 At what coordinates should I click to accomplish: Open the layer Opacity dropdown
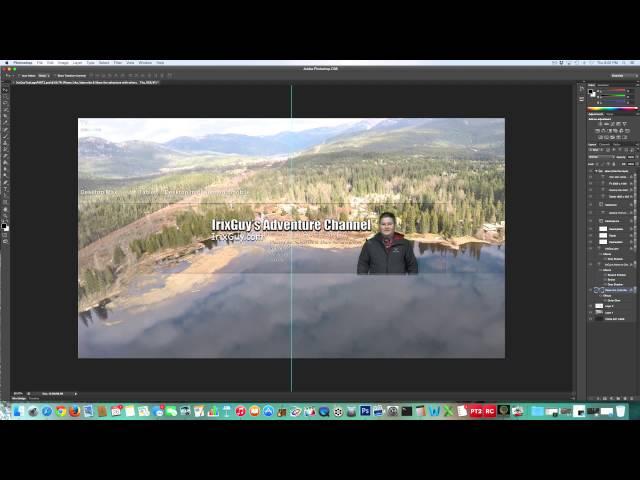(x=637, y=157)
